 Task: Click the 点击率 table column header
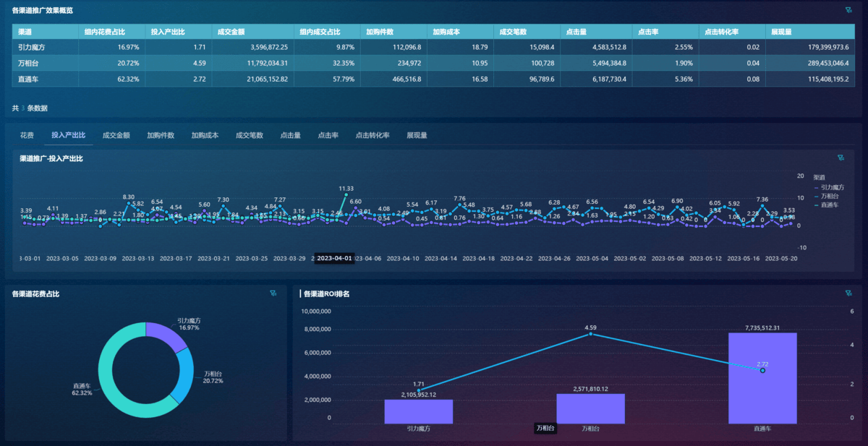tap(648, 32)
